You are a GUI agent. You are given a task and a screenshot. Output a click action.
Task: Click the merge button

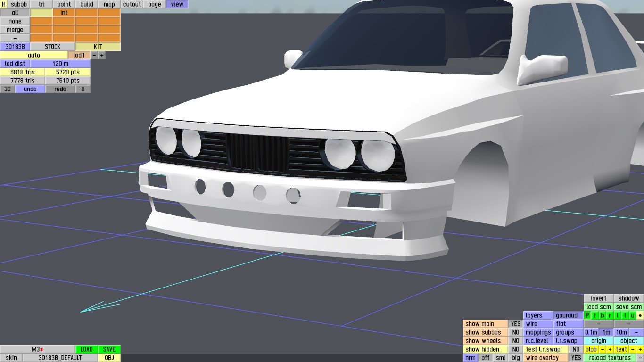click(x=15, y=30)
